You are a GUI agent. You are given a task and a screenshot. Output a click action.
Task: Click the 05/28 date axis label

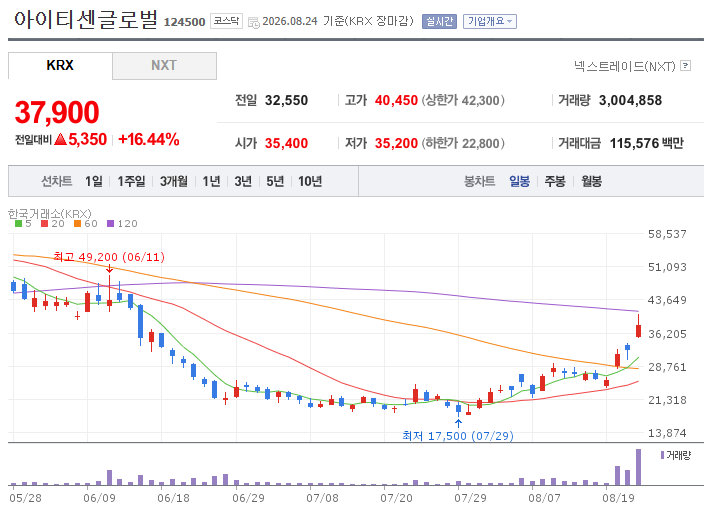(26, 498)
